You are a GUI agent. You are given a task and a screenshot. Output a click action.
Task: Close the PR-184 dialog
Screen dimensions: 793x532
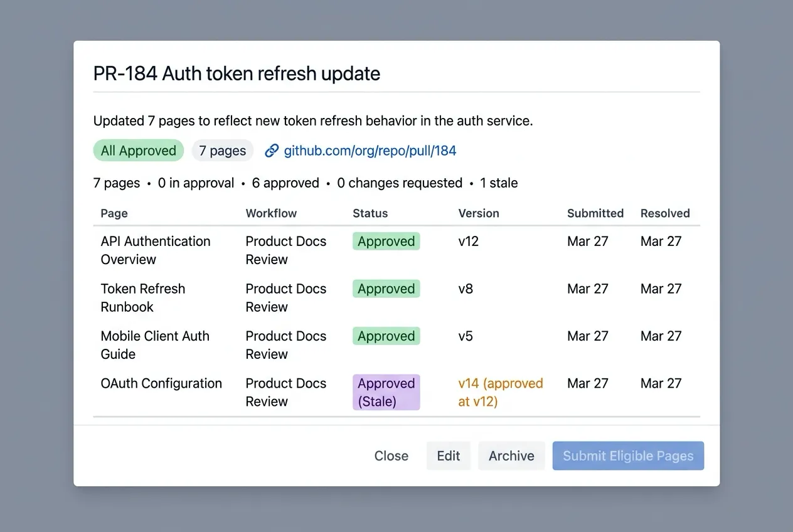[391, 455]
